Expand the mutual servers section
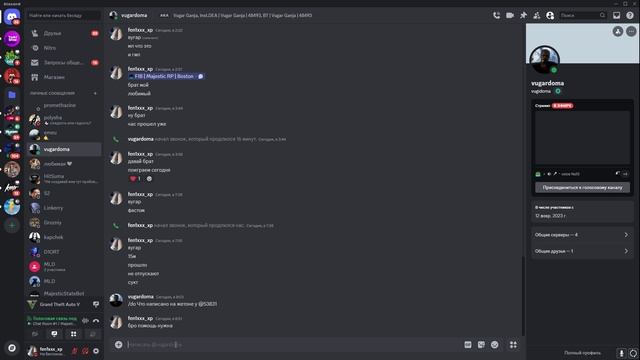The image size is (640, 360). pyautogui.click(x=582, y=235)
